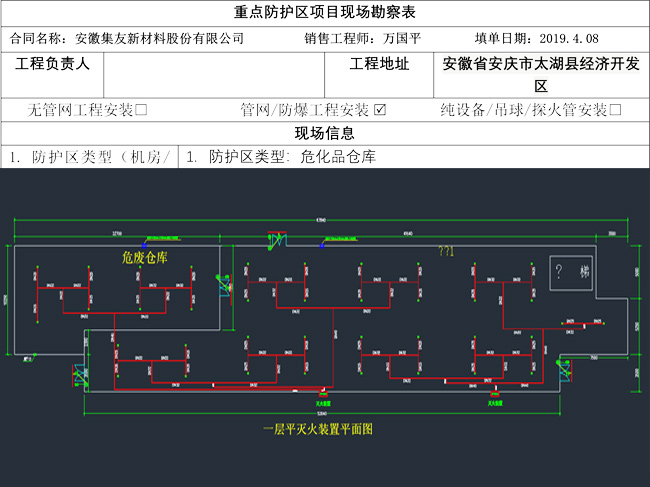Click the stairwell box labeled ?梯
The width and height of the screenshot is (650, 487).
point(576,271)
